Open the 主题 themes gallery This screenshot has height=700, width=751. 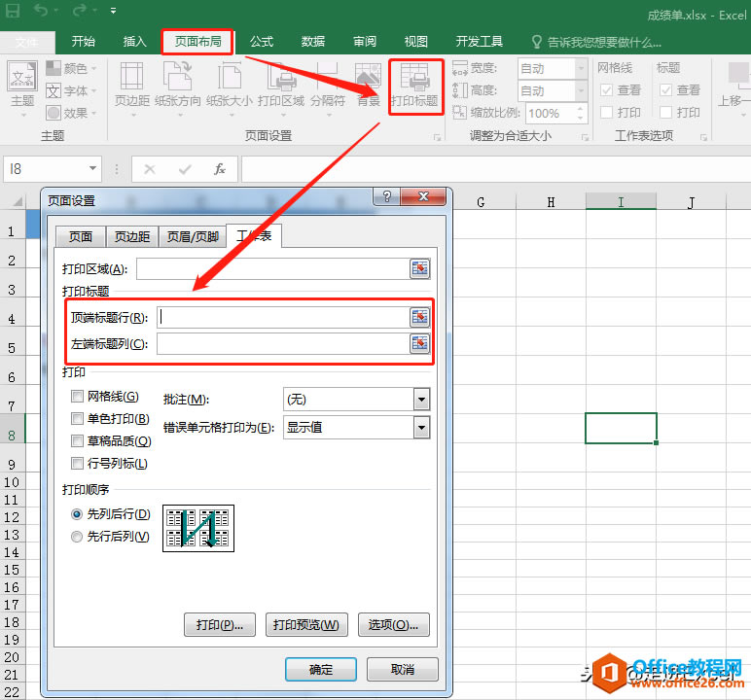(22, 89)
